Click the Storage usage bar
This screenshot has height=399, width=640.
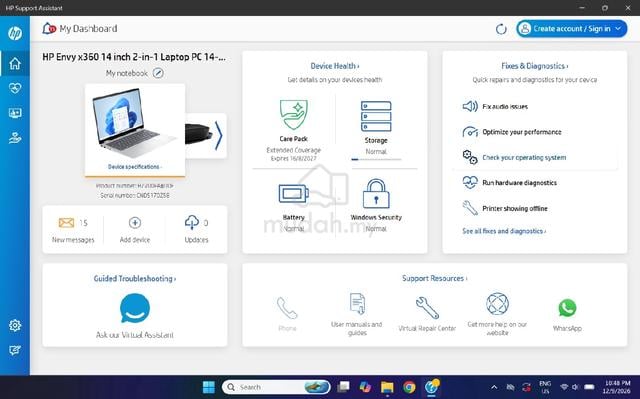coord(376,160)
